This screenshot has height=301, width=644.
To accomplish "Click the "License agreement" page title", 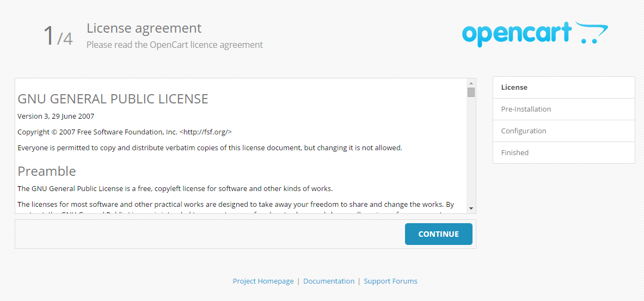I will click(144, 28).
